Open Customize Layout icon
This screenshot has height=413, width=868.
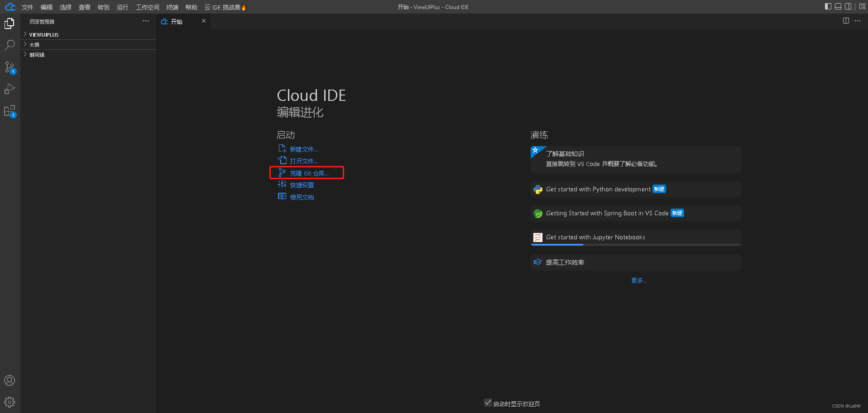point(862,6)
